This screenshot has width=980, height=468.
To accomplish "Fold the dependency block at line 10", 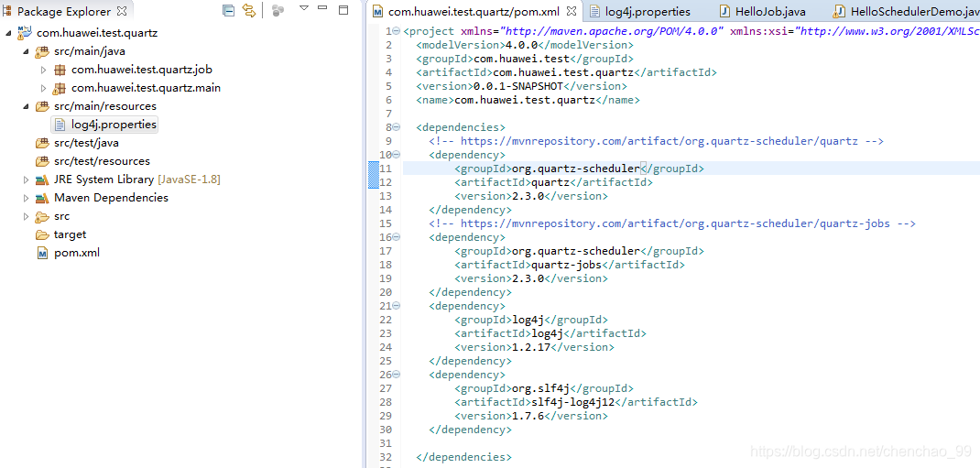I will coord(397,155).
